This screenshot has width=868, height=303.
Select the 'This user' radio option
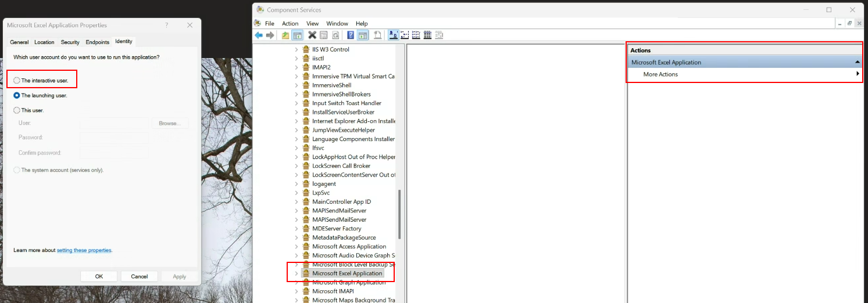[17, 110]
